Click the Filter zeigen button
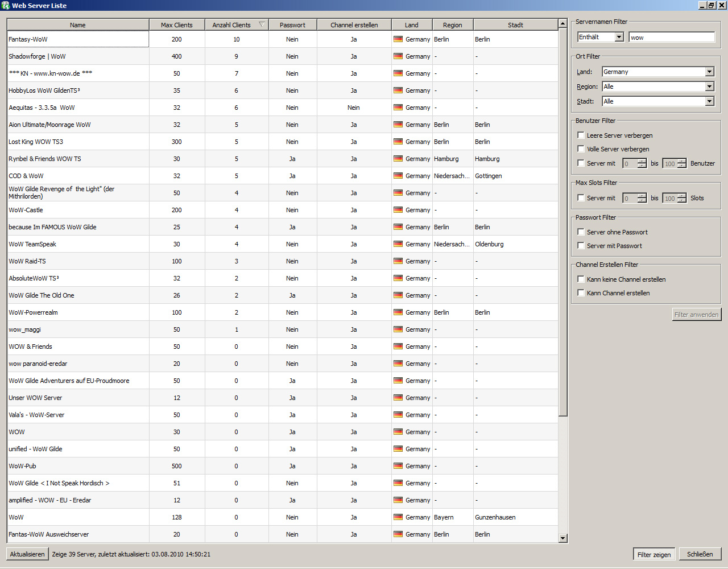This screenshot has width=728, height=569. (653, 554)
